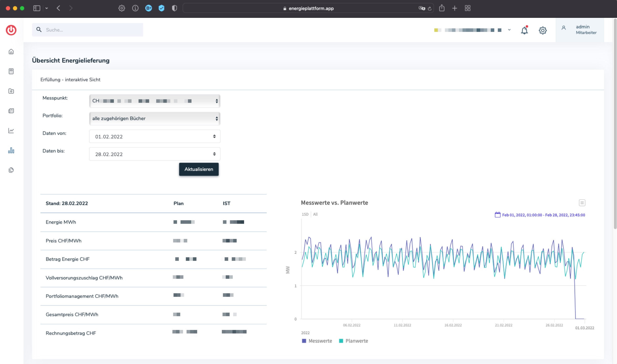
Task: Open the calculator icon in sidebar
Action: pyautogui.click(x=11, y=71)
